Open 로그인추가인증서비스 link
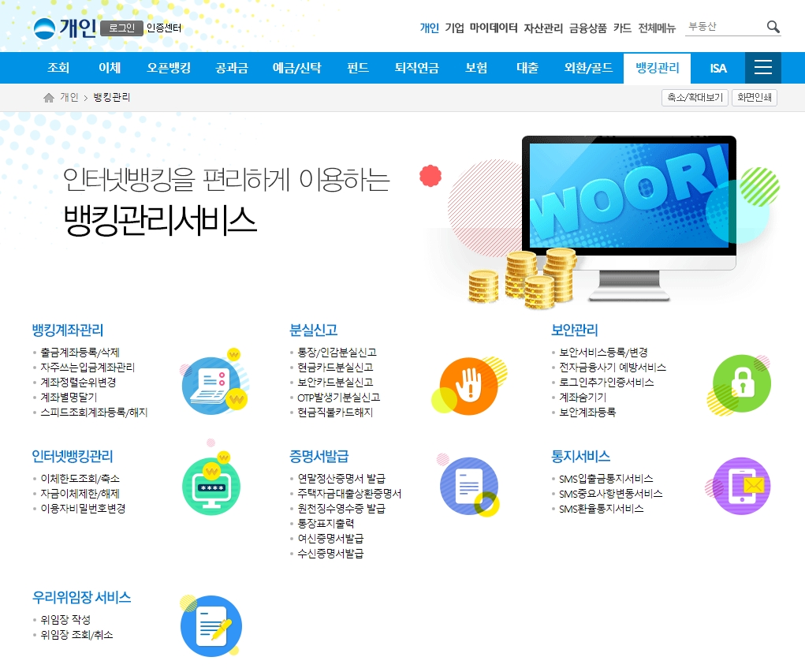 606,383
